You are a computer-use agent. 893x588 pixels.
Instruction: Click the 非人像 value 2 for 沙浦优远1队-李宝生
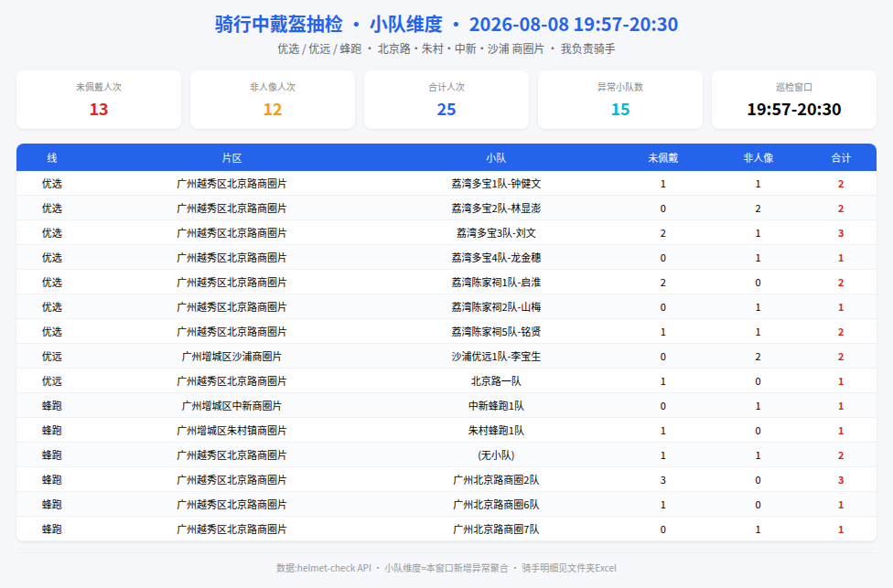[758, 357]
